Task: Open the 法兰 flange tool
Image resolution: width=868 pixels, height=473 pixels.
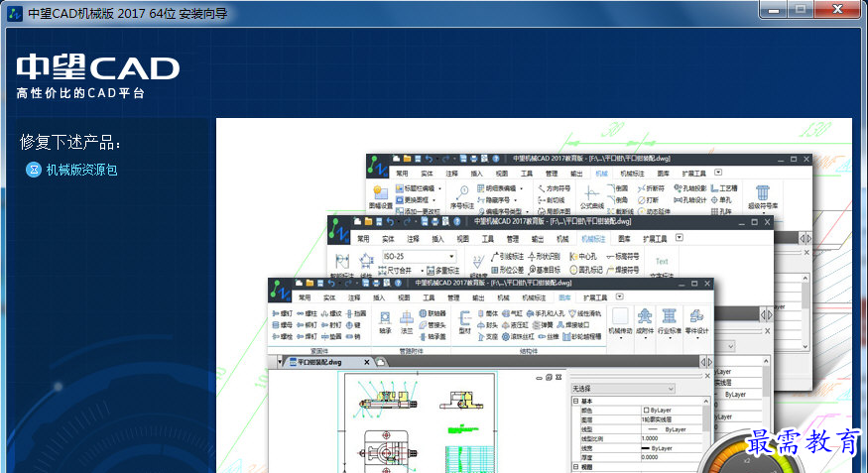Action: [x=407, y=322]
